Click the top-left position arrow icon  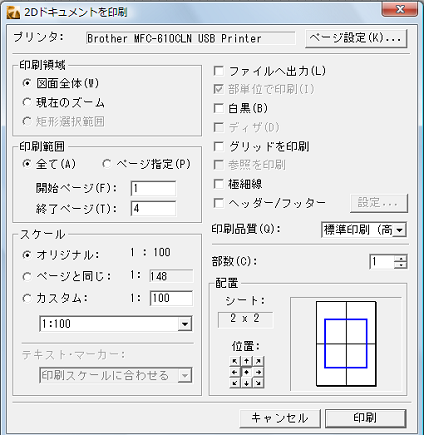pos(235,361)
